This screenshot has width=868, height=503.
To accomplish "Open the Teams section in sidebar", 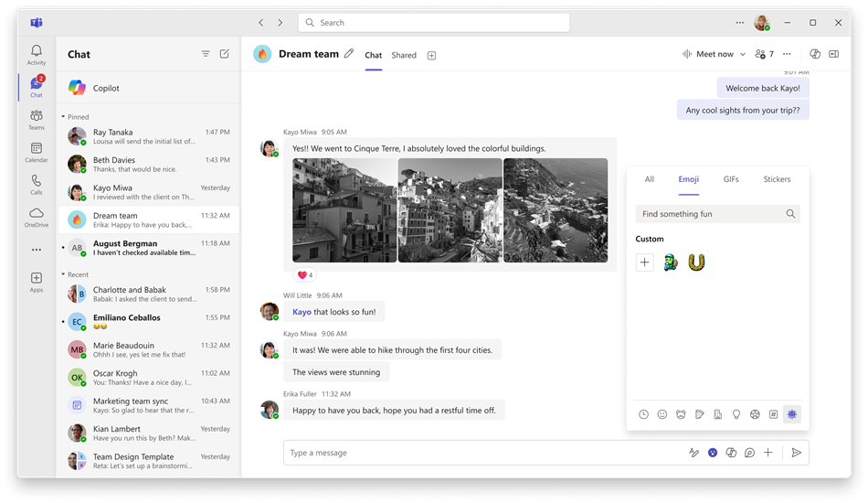I will coord(36,119).
